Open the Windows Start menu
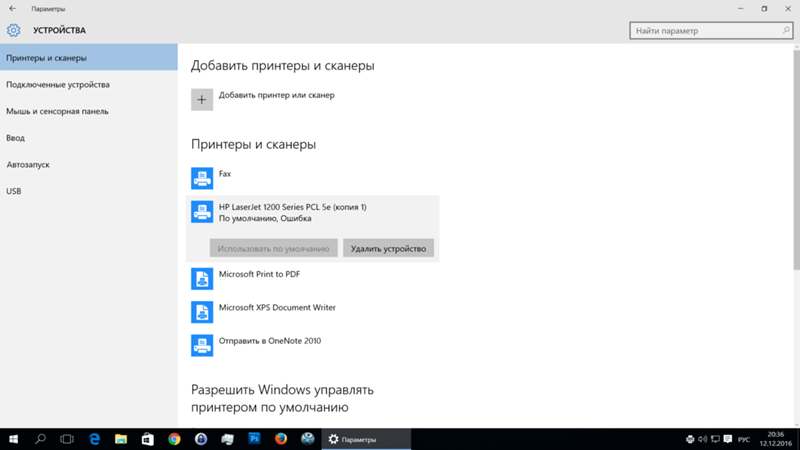Image resolution: width=800 pixels, height=450 pixels. coord(13,439)
